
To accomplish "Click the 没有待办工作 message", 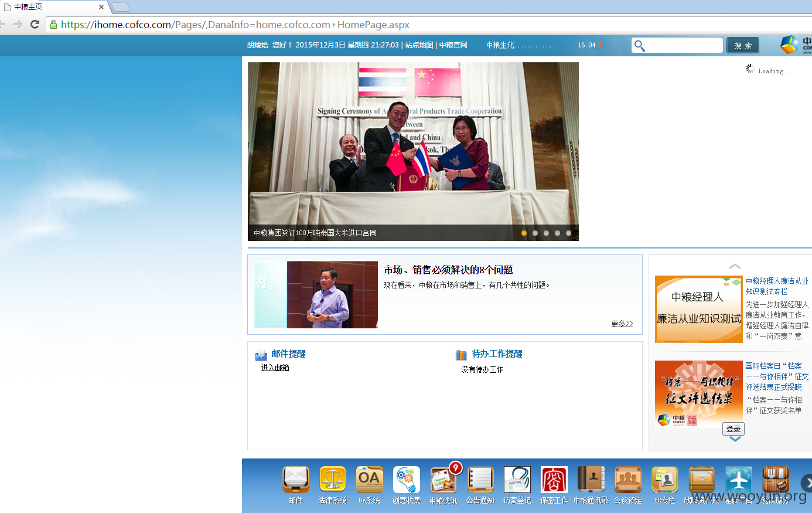I will tap(482, 369).
